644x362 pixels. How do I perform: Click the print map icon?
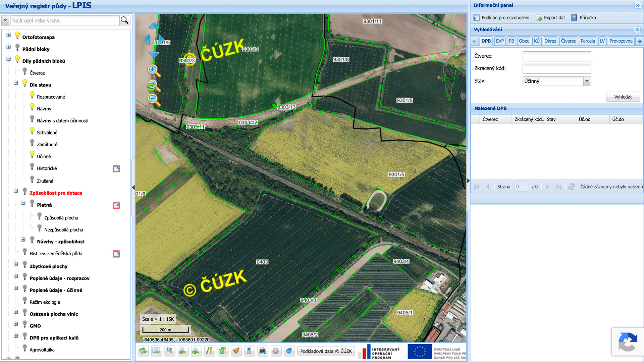(263, 351)
